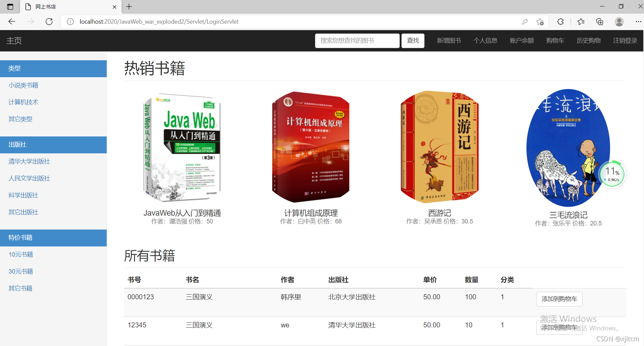Open browser profile avatar
Viewport: 644px width, 346px height.
coord(619,22)
